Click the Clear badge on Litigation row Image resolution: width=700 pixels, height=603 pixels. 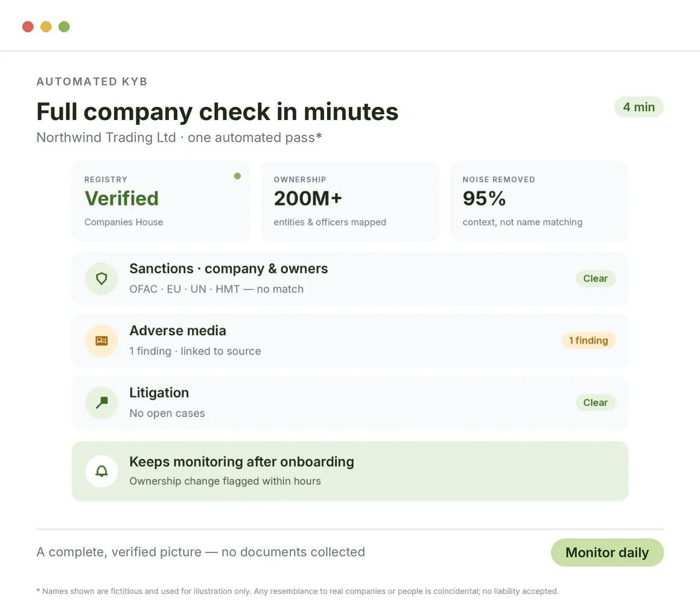click(x=596, y=402)
